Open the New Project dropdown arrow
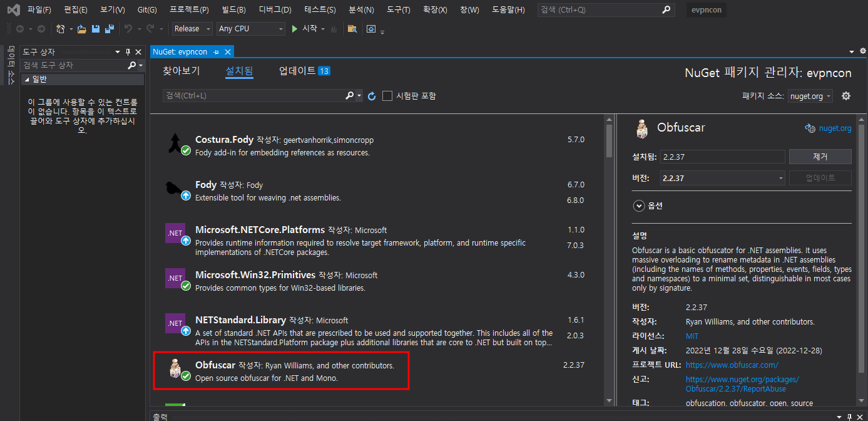 pos(71,29)
